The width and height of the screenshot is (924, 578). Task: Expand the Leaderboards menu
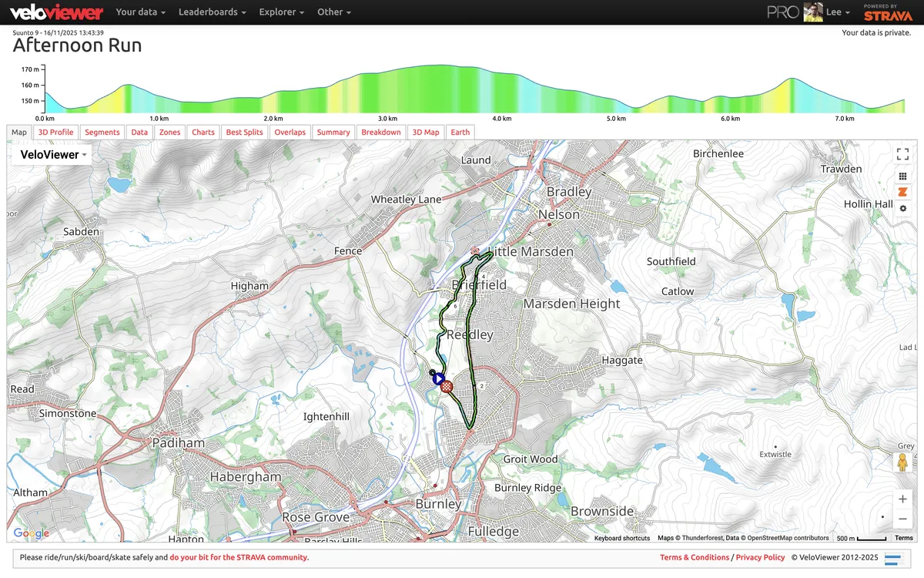pos(212,12)
